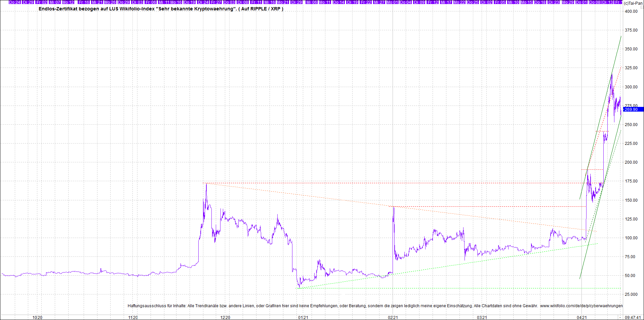644x320 pixels.
Task: Click the 25.00 price axis label
Action: point(631,294)
